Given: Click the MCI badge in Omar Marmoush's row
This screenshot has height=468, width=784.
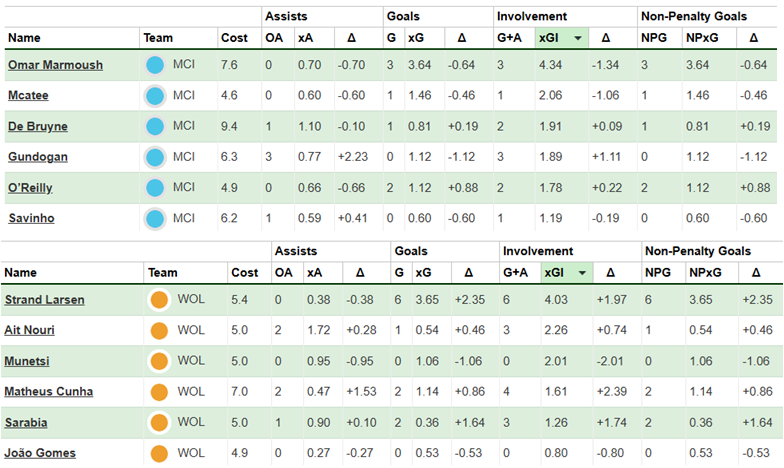Looking at the screenshot, I should tap(154, 65).
